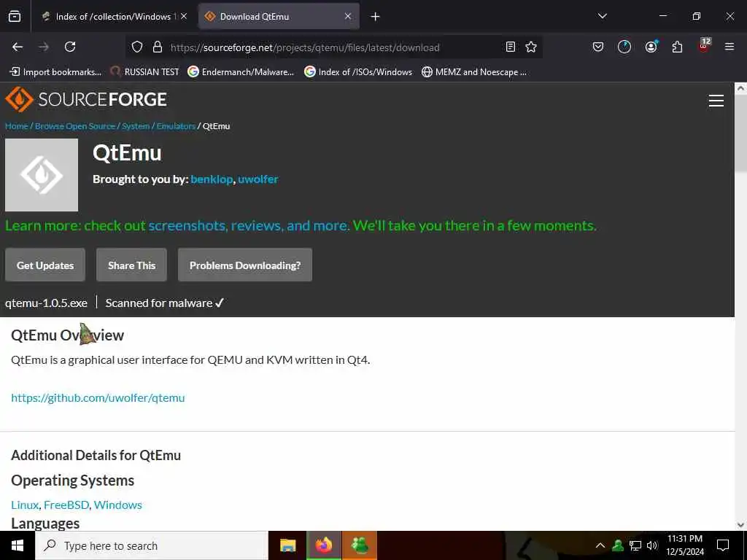Open tracking protection shield icon
747x560 pixels.
point(137,47)
